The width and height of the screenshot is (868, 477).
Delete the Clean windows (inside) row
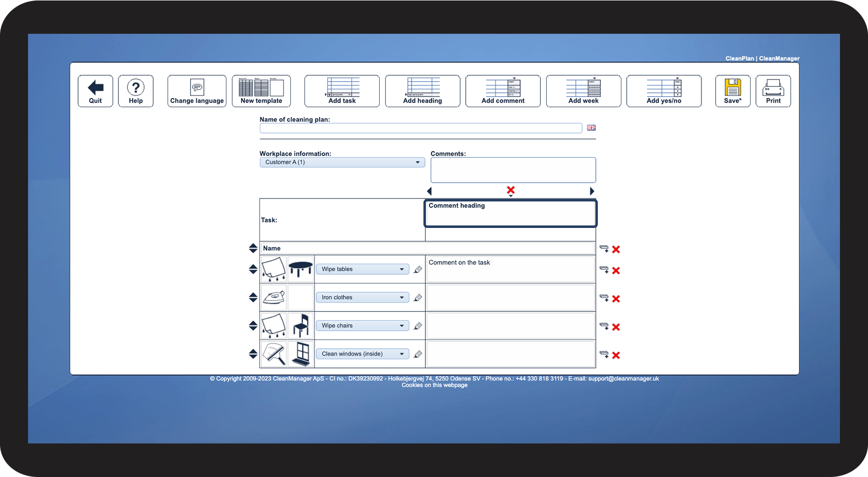616,355
